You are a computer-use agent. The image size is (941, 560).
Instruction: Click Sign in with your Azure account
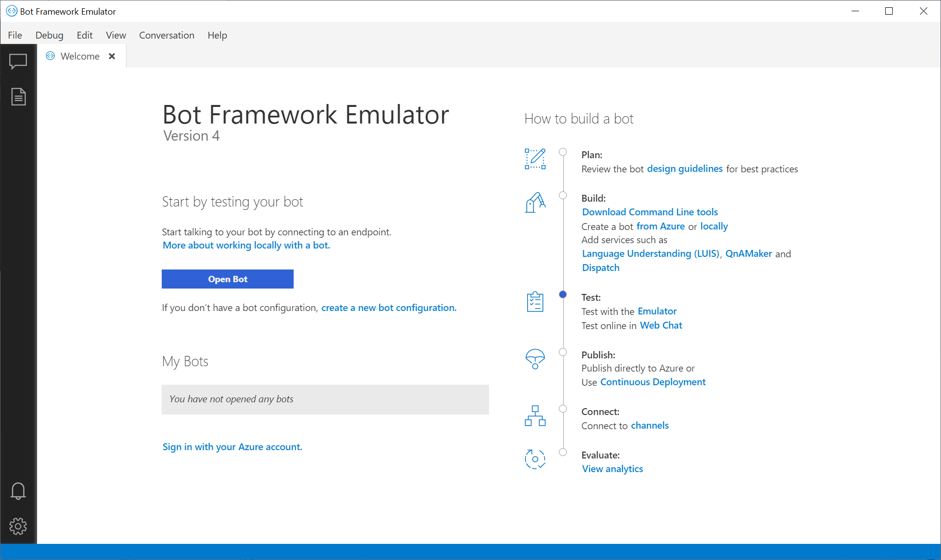pos(232,446)
